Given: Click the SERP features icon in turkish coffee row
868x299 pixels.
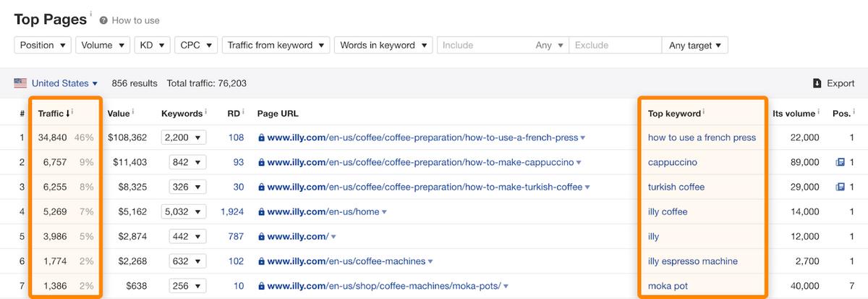Looking at the screenshot, I should 840,187.
